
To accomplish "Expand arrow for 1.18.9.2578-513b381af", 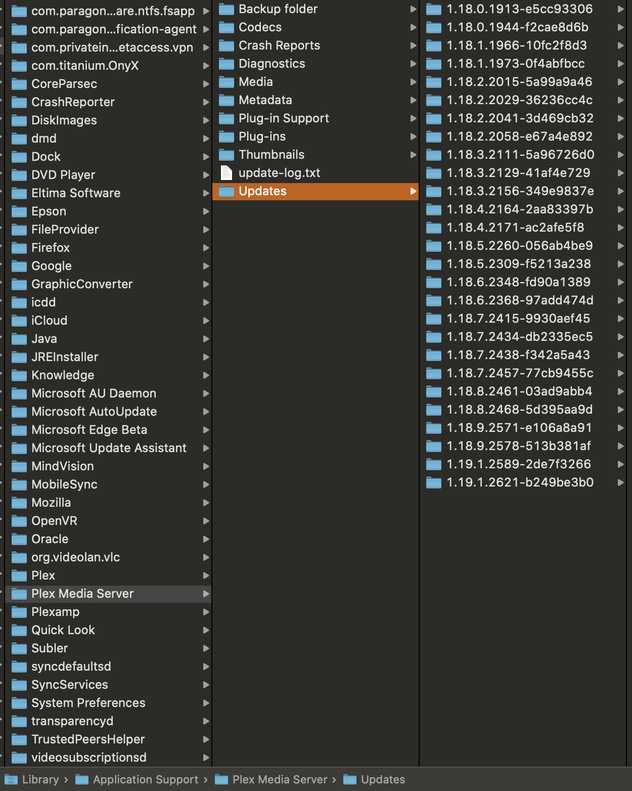I will point(620,446).
